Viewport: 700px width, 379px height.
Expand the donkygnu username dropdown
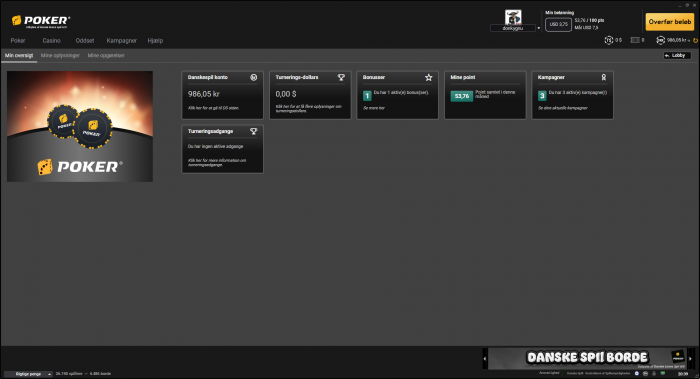click(x=538, y=28)
